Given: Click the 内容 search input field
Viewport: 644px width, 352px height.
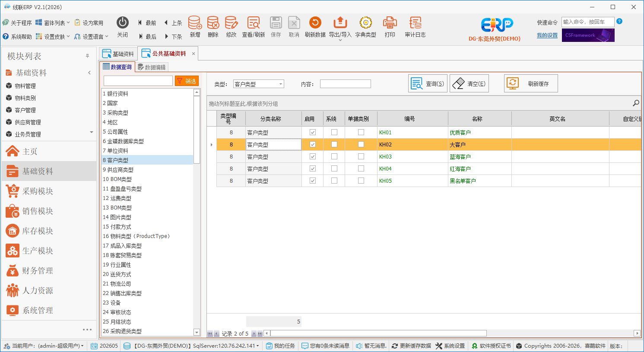Looking at the screenshot, I should coord(346,84).
